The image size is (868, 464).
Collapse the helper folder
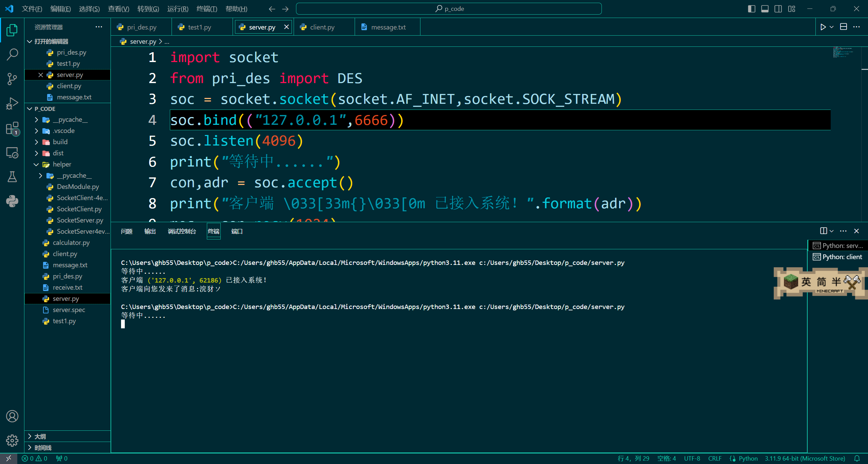click(x=62, y=164)
